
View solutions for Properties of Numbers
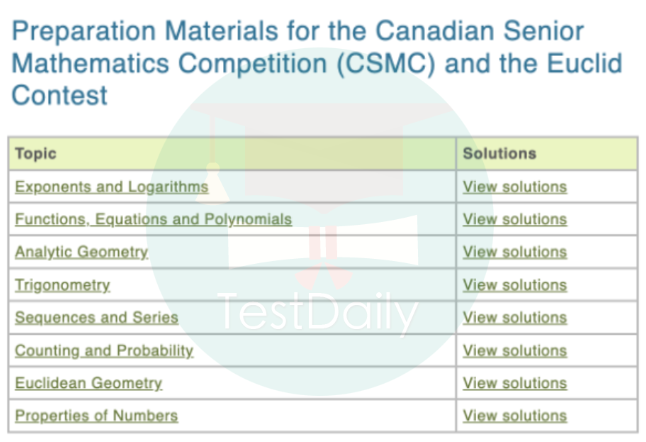point(514,416)
